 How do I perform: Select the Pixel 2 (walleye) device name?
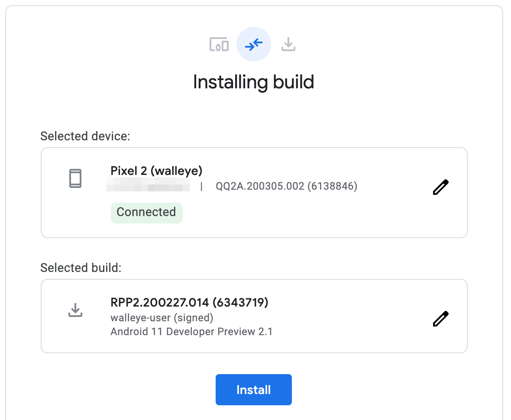tap(156, 171)
